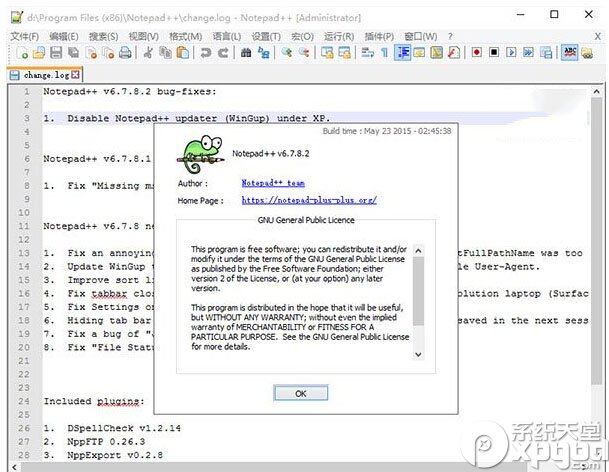Toggle the ABC spell check icon

(x=570, y=52)
